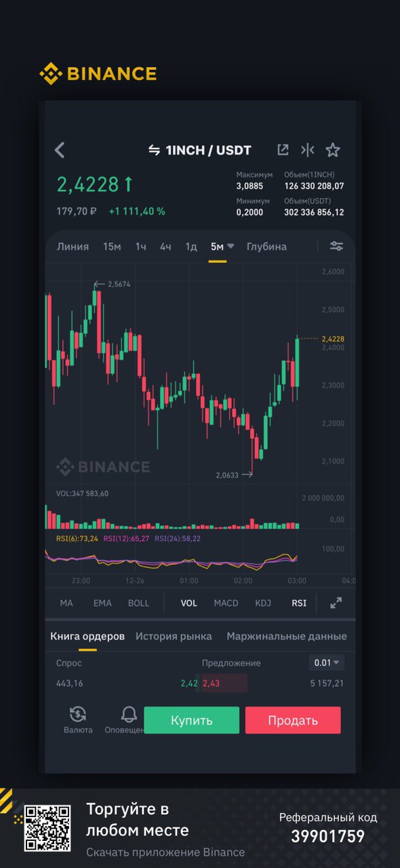Add the pair to favorites with the star
The width and height of the screenshot is (400, 868).
[x=333, y=150]
